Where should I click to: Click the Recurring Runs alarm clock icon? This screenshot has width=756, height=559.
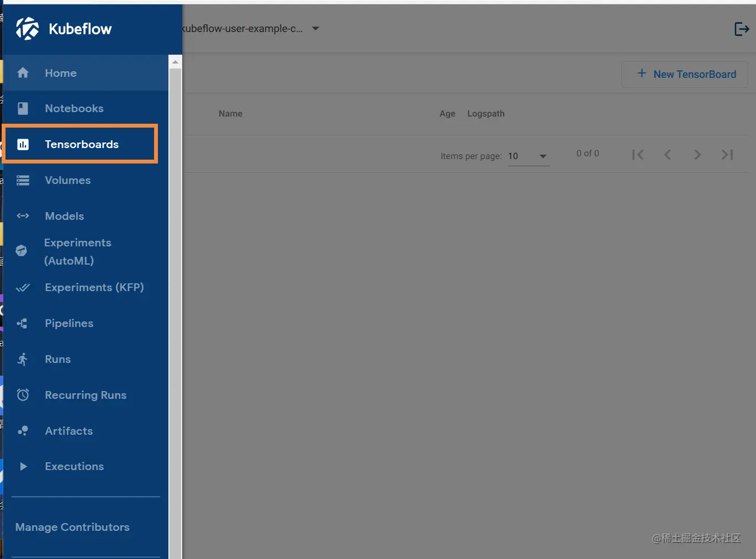[23, 395]
